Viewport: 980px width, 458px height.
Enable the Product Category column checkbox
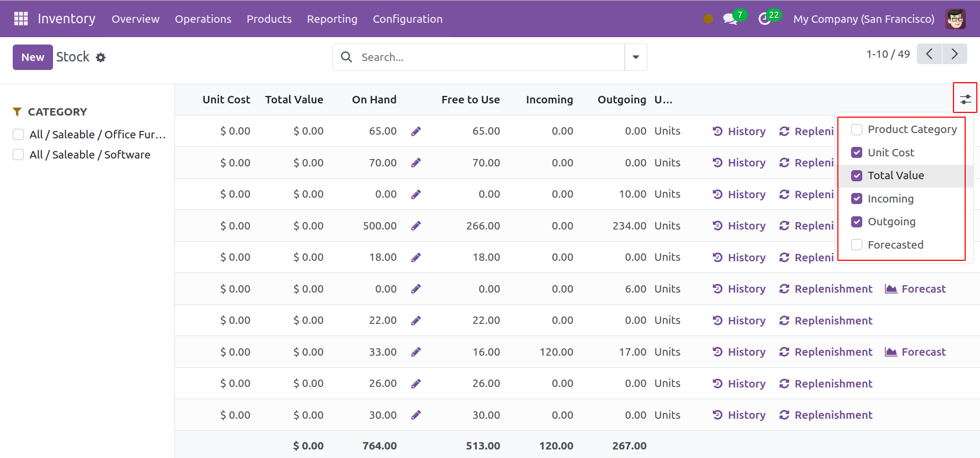pos(856,129)
